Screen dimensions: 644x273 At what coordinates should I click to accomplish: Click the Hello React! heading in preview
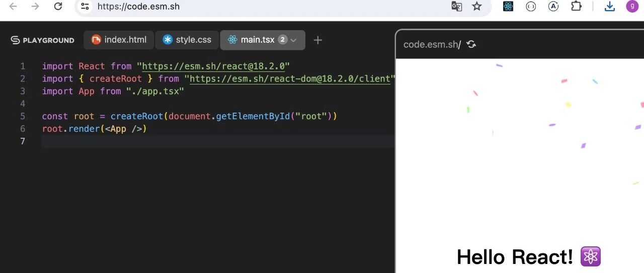coord(515,257)
